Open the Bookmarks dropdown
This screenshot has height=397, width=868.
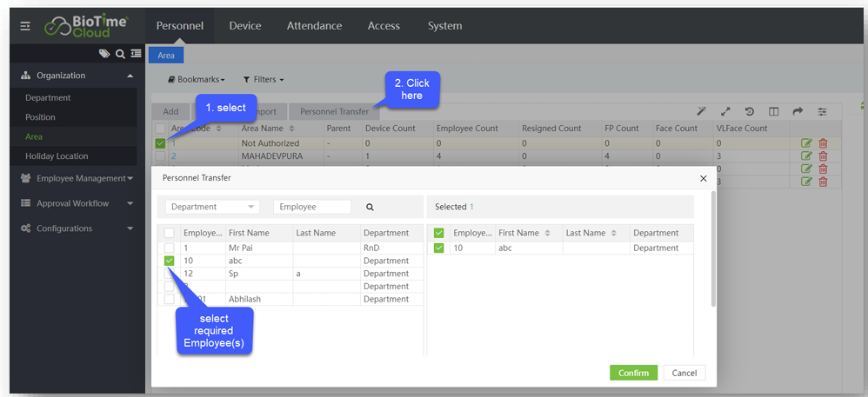(196, 79)
